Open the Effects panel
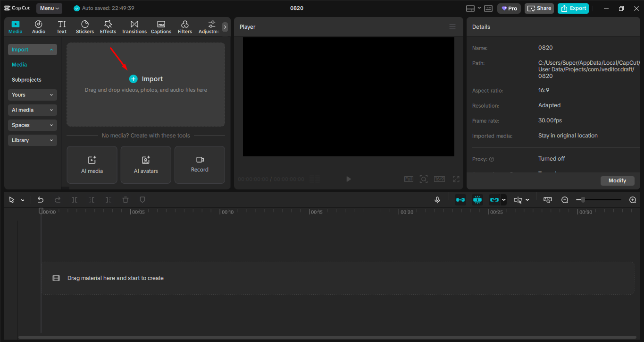 click(108, 26)
